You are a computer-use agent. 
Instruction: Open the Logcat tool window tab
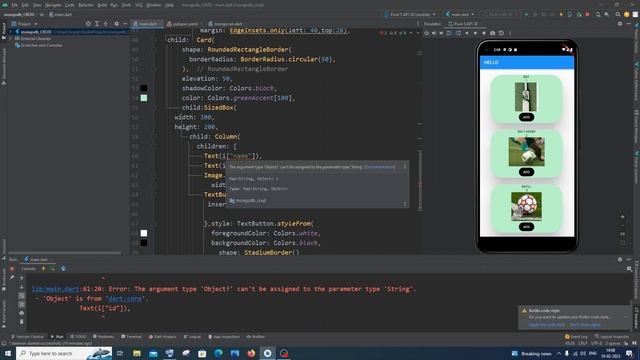click(x=192, y=337)
